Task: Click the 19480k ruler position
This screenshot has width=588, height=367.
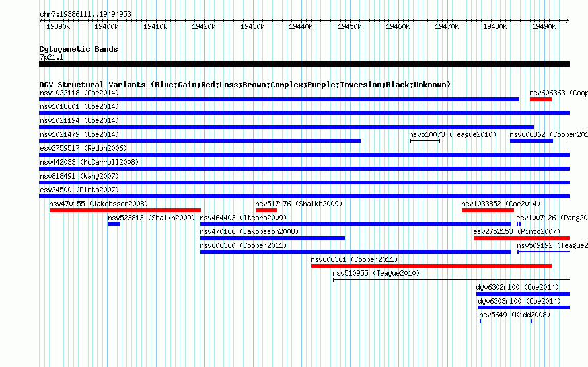Action: click(x=495, y=26)
